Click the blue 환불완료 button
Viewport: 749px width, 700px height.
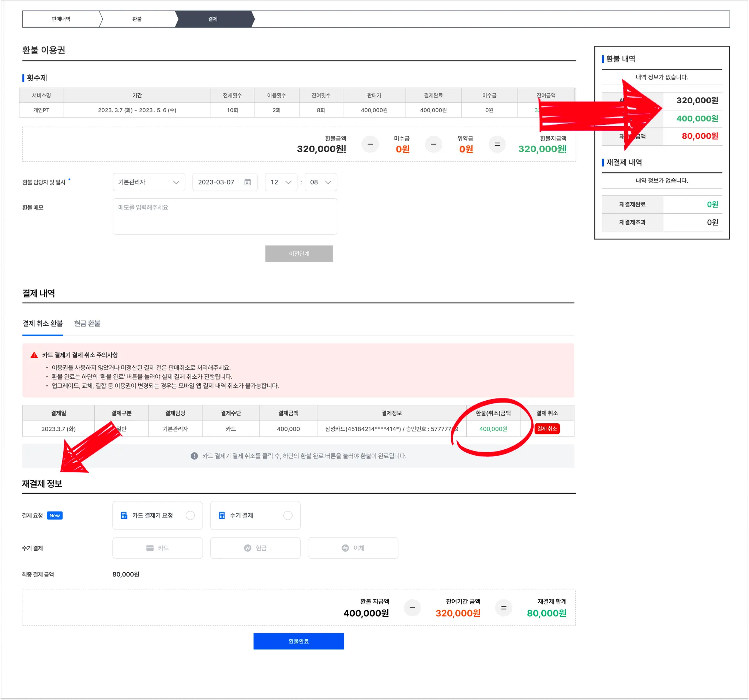pyautogui.click(x=298, y=641)
